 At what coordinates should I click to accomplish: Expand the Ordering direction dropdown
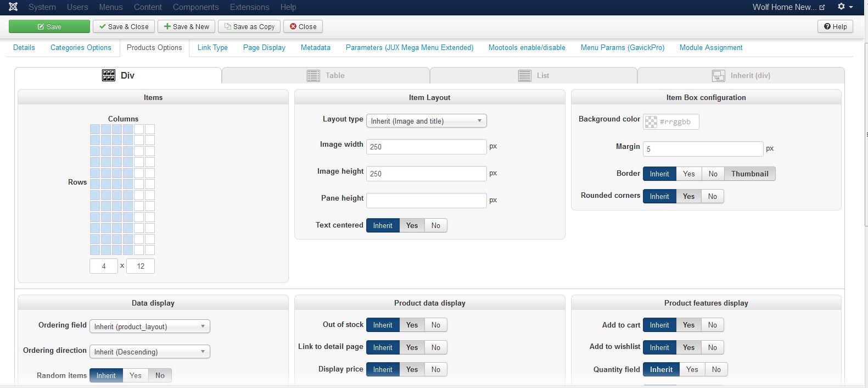tap(150, 352)
